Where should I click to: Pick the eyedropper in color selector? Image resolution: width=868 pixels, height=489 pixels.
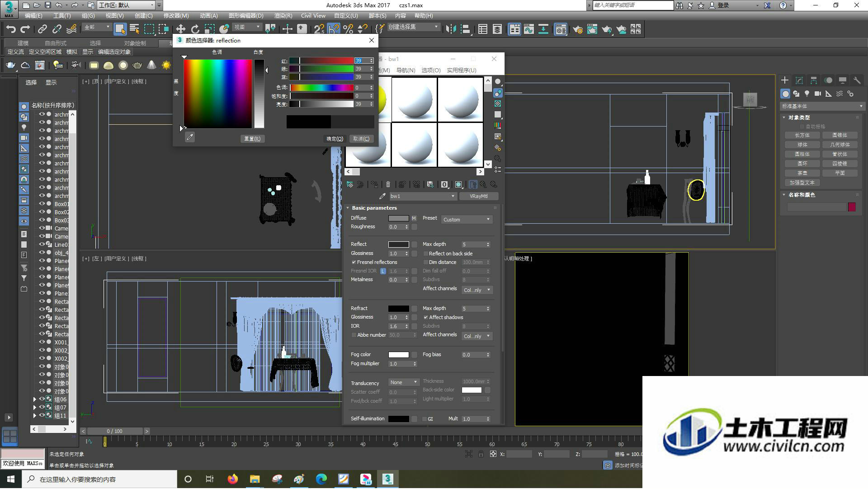click(190, 137)
